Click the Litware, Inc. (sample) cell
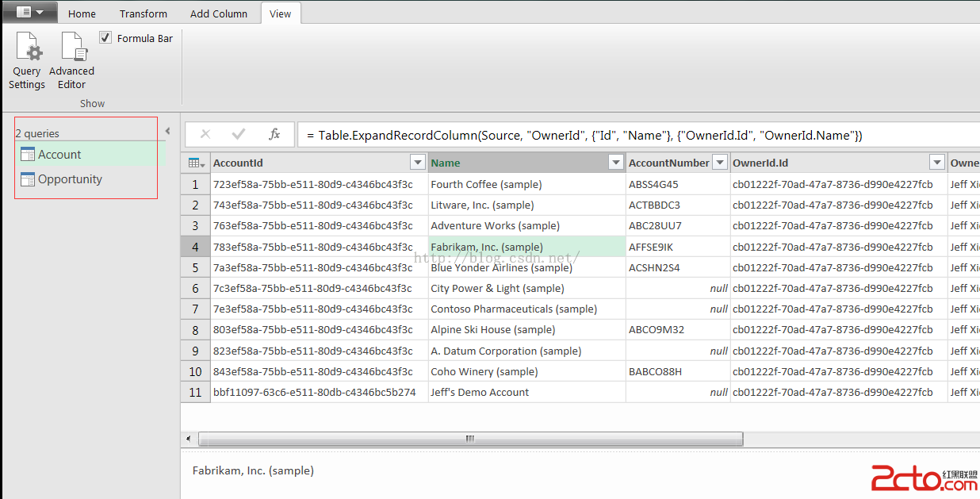980x499 pixels. [x=527, y=205]
